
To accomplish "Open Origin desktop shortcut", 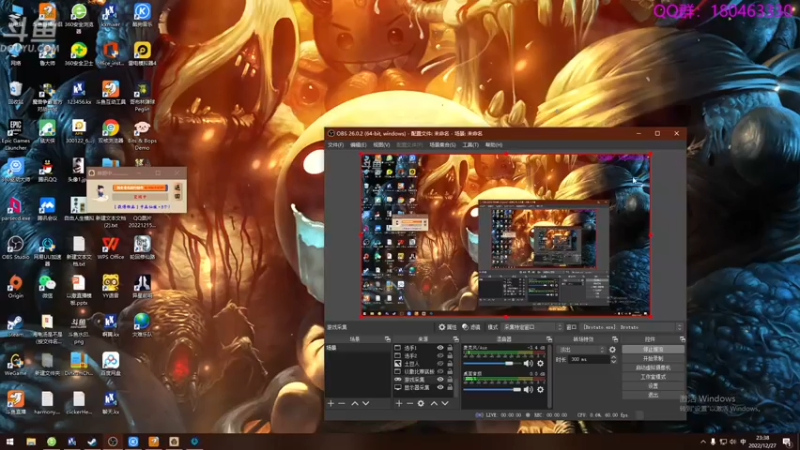I will tap(15, 286).
